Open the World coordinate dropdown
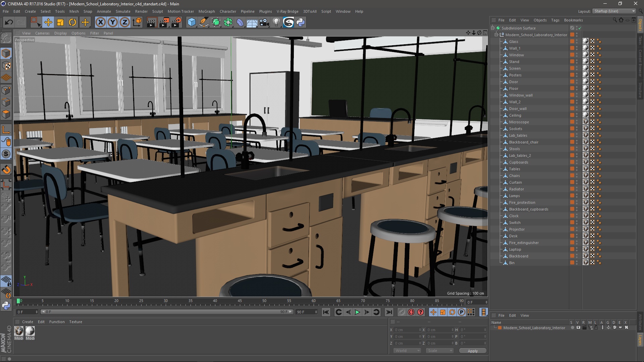644x362 pixels. (407, 351)
